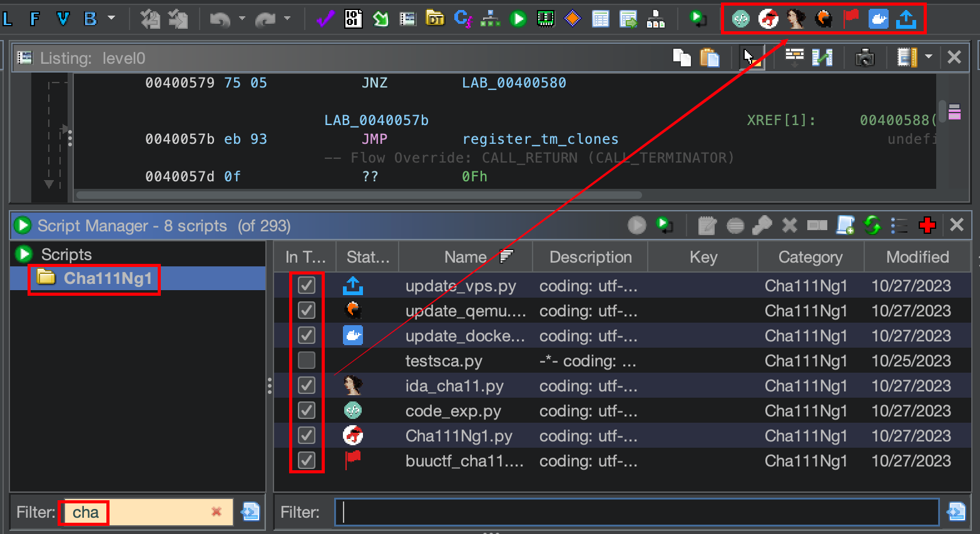Rerun the last script from the main toolbar
The height and width of the screenshot is (534, 980).
pos(697,19)
